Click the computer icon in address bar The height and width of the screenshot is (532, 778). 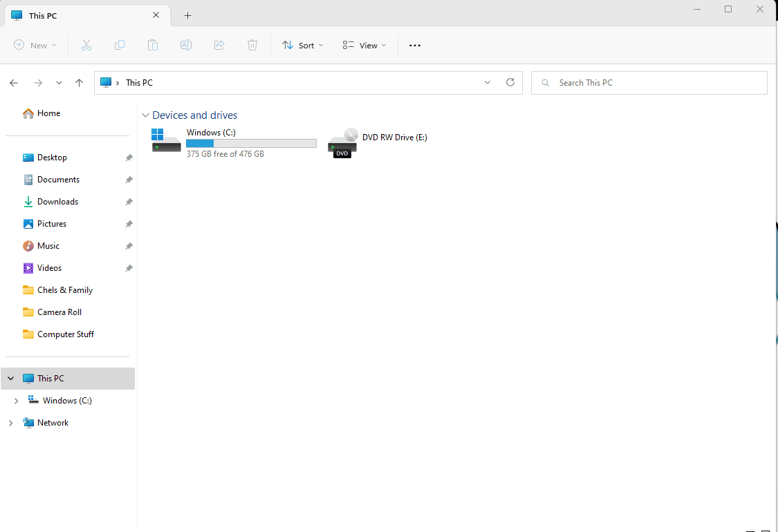(106, 82)
